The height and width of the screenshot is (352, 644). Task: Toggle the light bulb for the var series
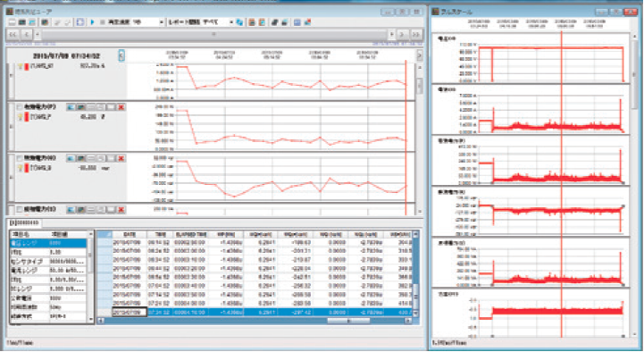tap(20, 168)
